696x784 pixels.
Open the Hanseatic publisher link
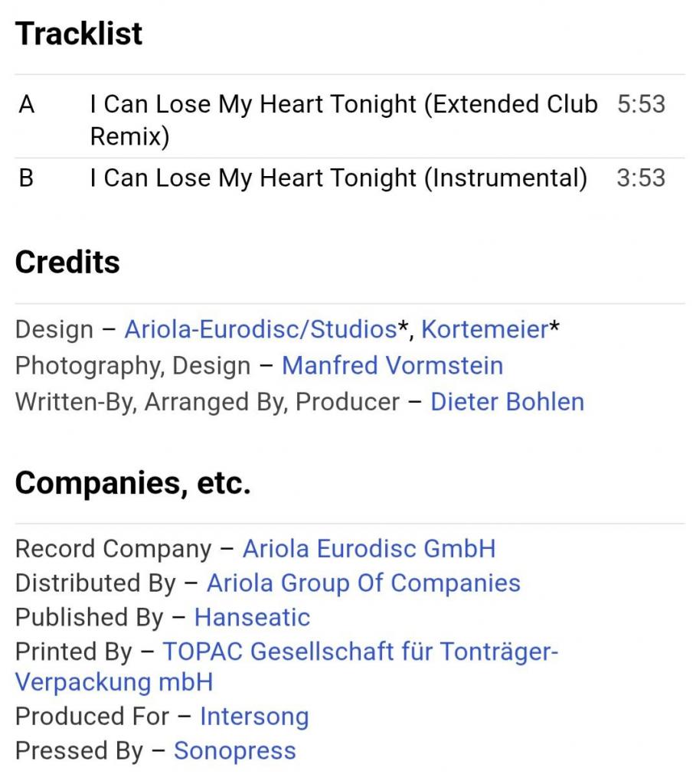point(253,617)
